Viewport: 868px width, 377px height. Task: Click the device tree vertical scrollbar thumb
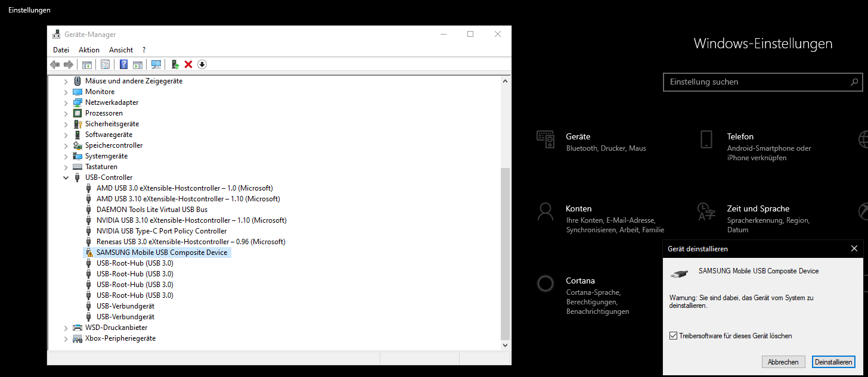click(x=506, y=253)
